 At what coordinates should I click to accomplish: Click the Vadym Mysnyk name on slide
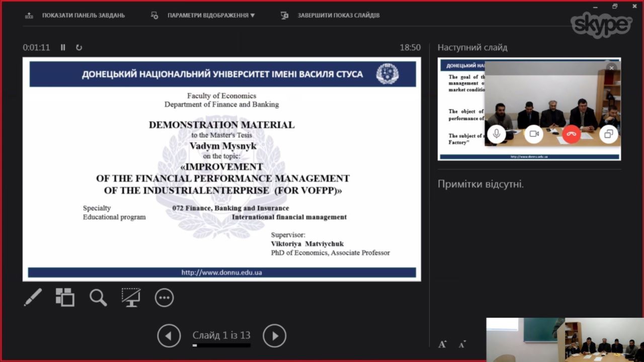click(223, 146)
